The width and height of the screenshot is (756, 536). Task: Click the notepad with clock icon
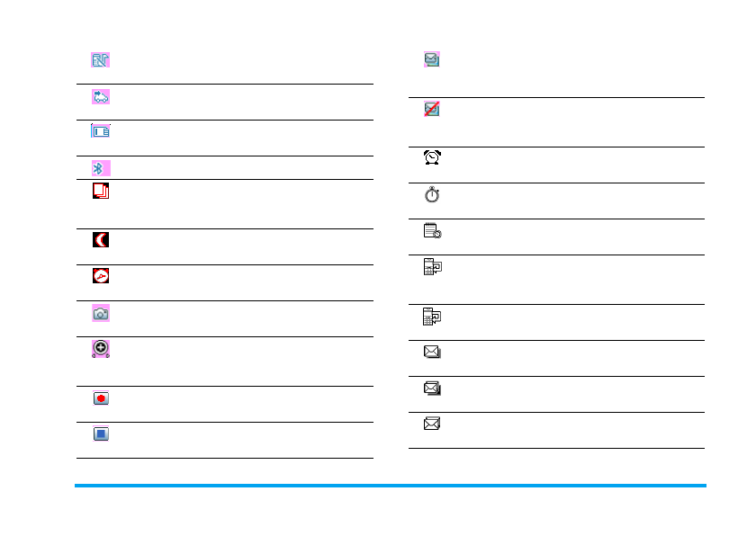433,230
